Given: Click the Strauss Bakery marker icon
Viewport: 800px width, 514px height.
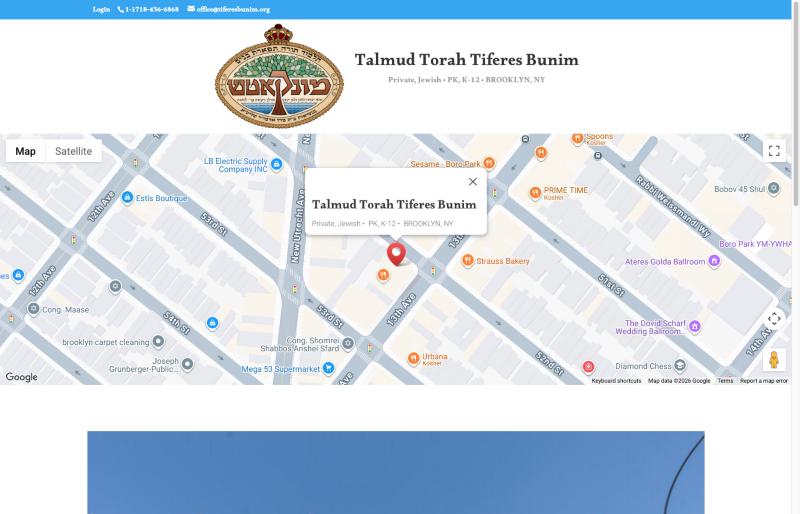Looking at the screenshot, I should 467,260.
